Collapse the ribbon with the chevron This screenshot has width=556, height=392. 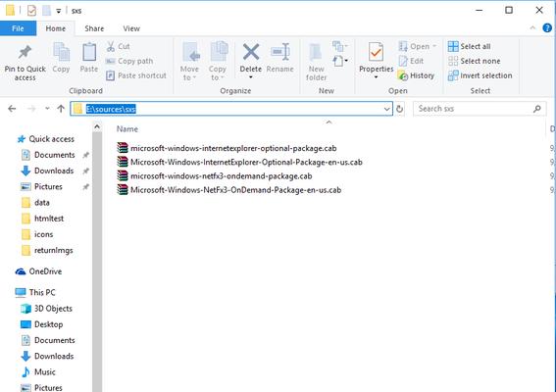532,28
